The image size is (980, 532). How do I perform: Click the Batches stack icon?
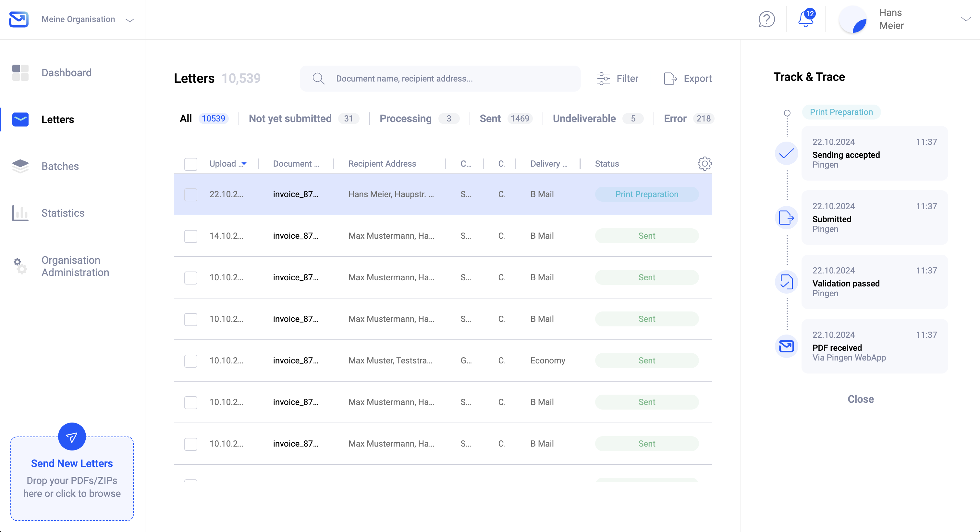pos(20,166)
